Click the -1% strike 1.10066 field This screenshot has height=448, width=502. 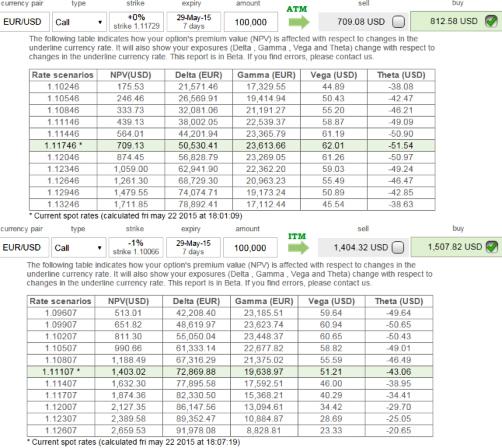(136, 247)
